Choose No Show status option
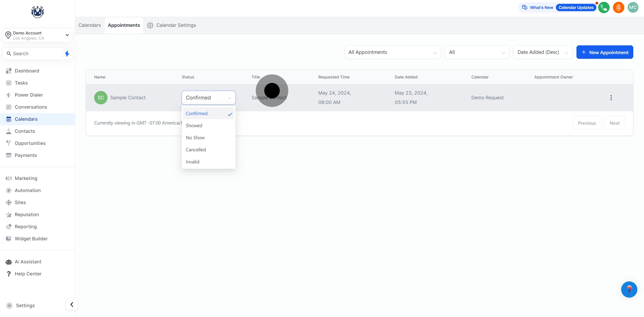 point(195,137)
